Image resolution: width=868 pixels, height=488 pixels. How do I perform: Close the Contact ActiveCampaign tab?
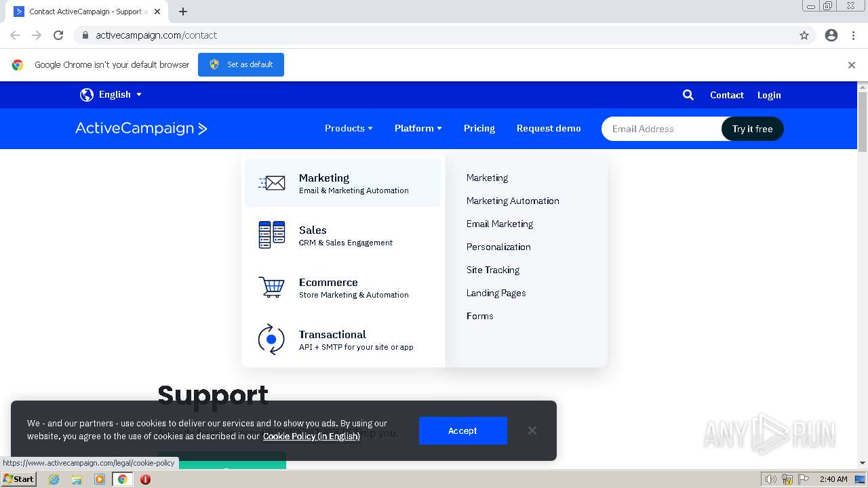[x=157, y=12]
